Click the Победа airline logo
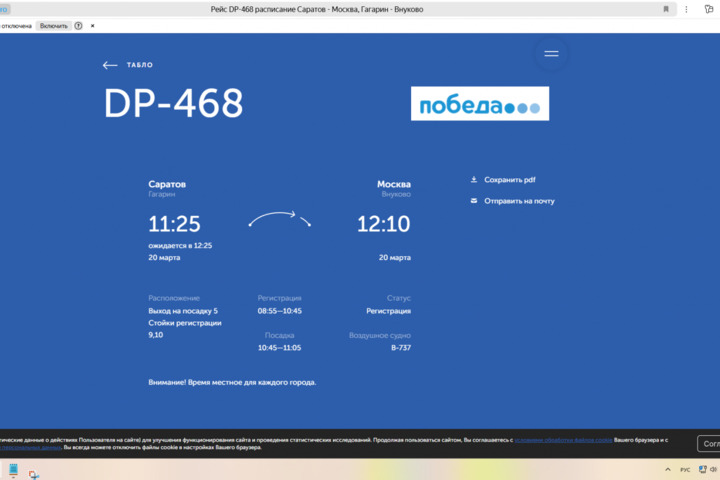This screenshot has width=720, height=480. pyautogui.click(x=480, y=104)
